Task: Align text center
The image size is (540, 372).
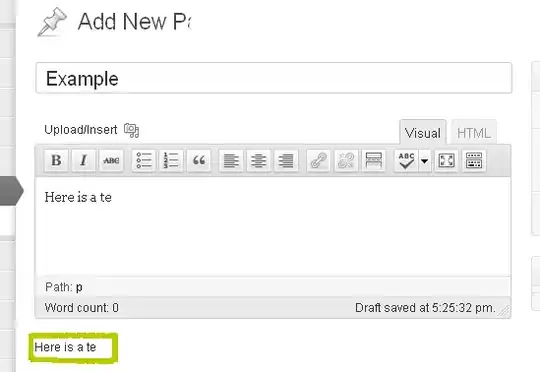Action: pyautogui.click(x=259, y=160)
